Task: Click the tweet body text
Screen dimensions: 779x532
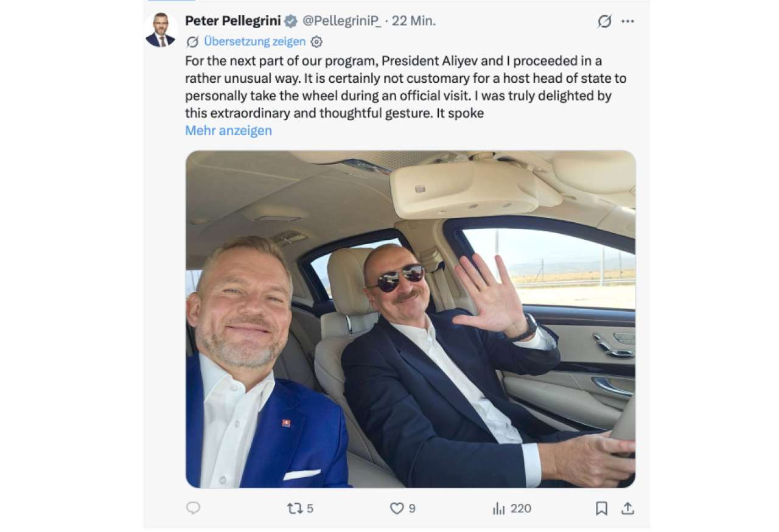Action: tap(406, 87)
